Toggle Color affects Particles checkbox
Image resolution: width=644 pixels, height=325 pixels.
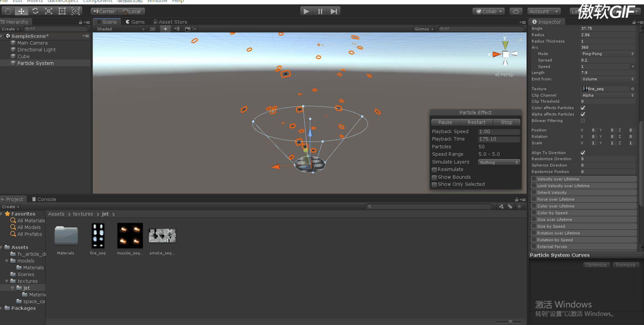583,108
